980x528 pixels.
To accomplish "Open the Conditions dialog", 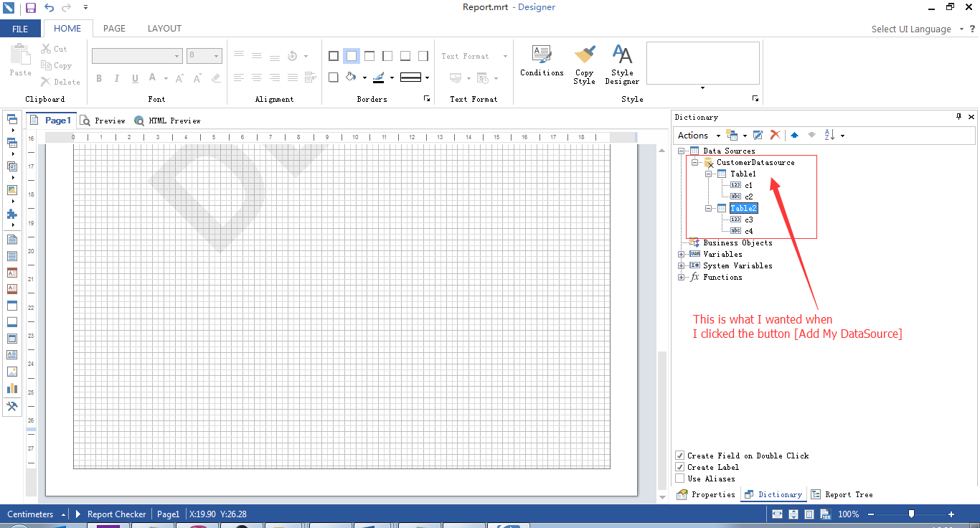I will click(x=541, y=62).
